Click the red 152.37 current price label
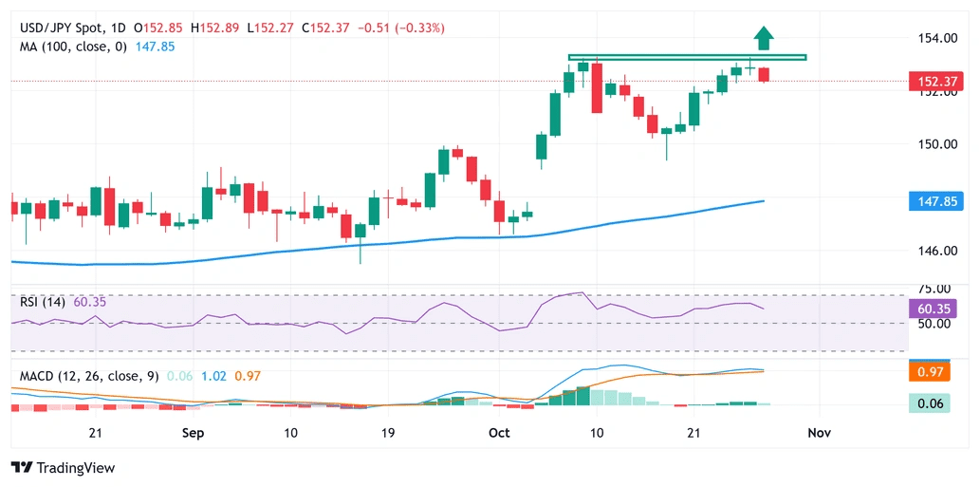This screenshot has height=487, width=980. pyautogui.click(x=935, y=82)
